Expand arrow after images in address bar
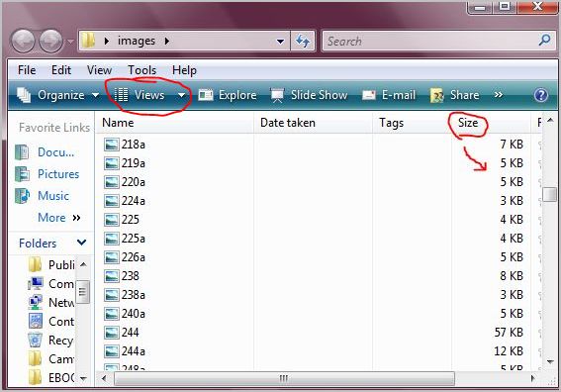 click(x=167, y=41)
